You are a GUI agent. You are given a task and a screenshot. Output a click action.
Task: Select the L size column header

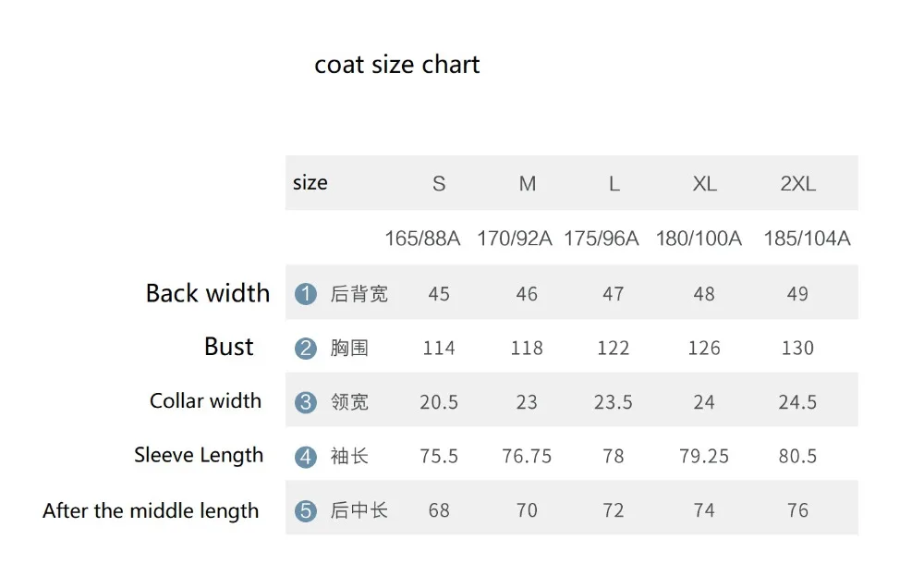[x=614, y=184]
